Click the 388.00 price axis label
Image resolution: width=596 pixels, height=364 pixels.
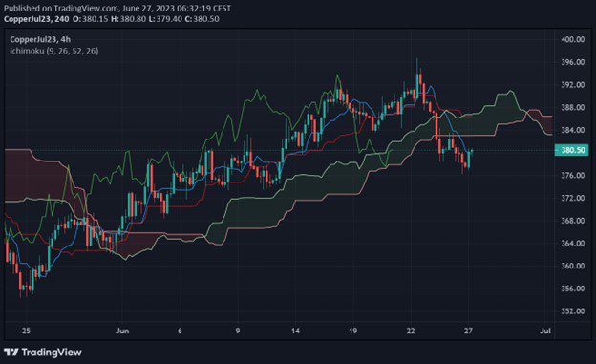click(x=573, y=107)
